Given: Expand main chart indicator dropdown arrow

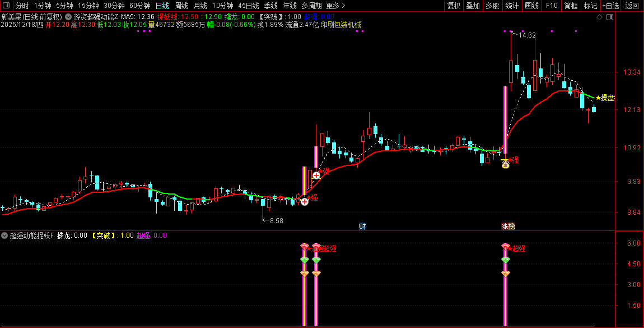Looking at the screenshot, I should (68, 17).
